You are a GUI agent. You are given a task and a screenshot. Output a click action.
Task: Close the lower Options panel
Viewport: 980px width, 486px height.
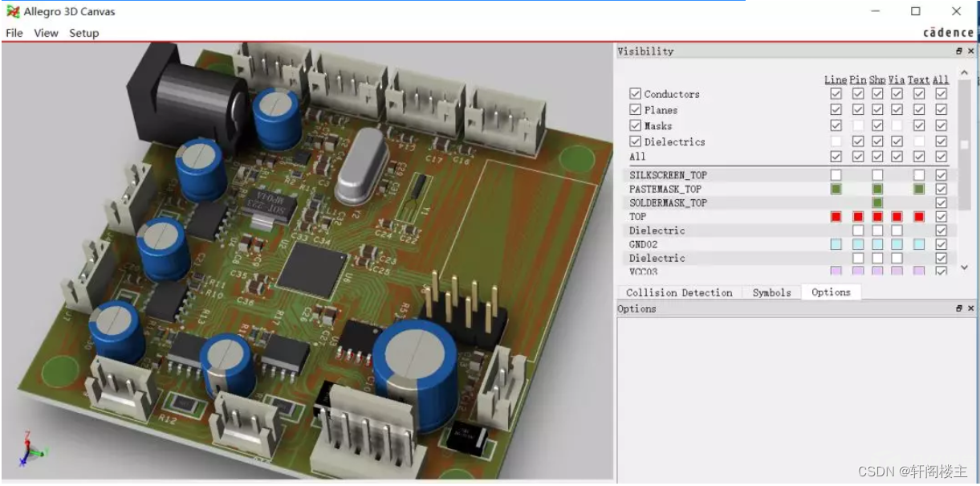(970, 308)
